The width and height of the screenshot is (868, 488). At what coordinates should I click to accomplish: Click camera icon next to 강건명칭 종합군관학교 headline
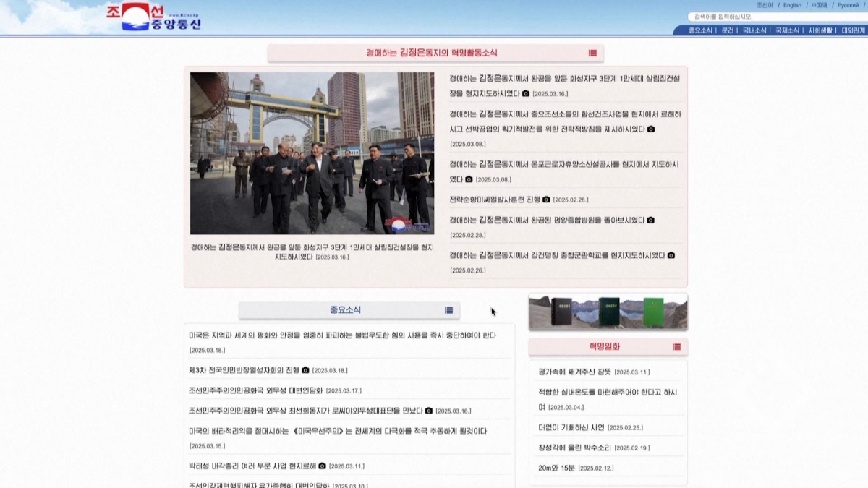point(671,255)
